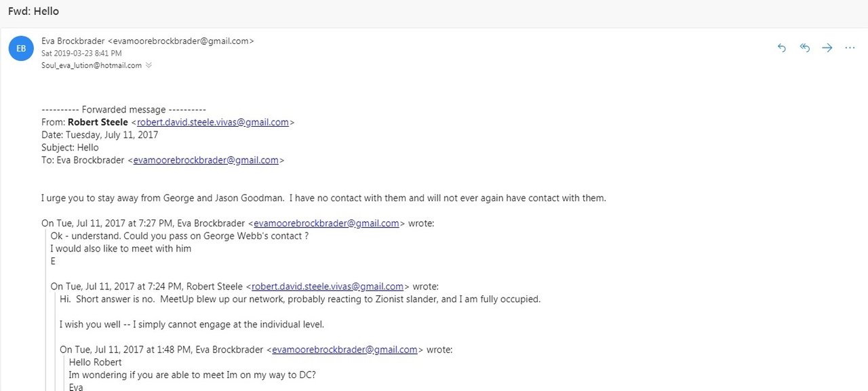Click the EB sender avatar circle
The image size is (868, 391).
click(x=21, y=48)
